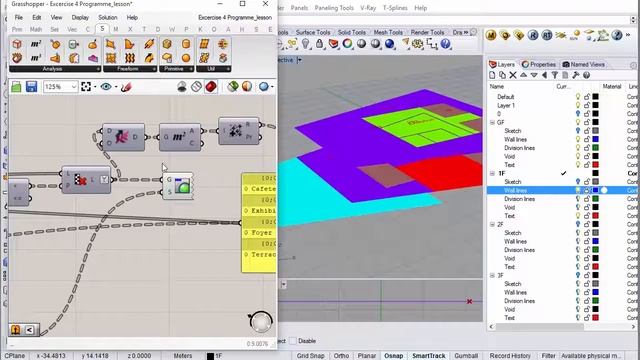Click the filter funnel icon in Layers panel
This screenshot has width=640, height=360.
click(x=555, y=75)
